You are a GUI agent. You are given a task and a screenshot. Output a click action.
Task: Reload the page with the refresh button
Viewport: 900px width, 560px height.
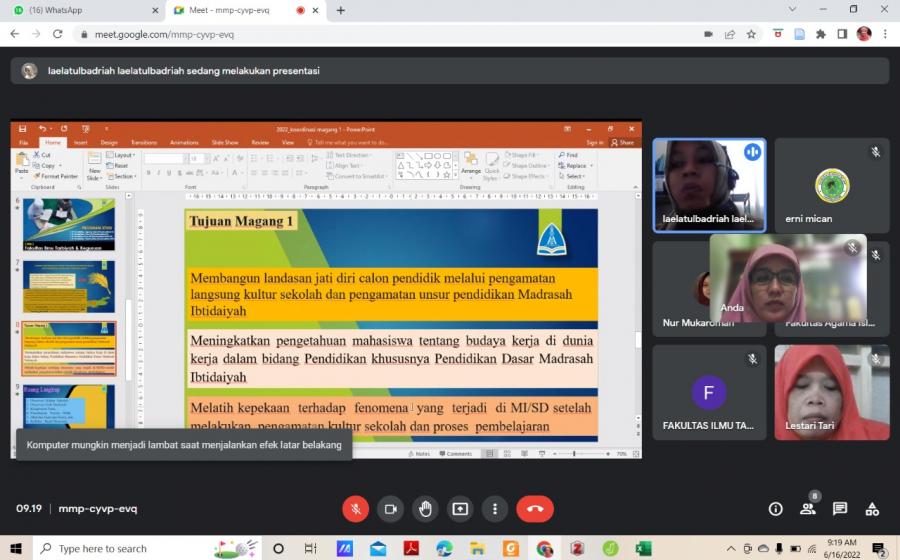tap(59, 33)
